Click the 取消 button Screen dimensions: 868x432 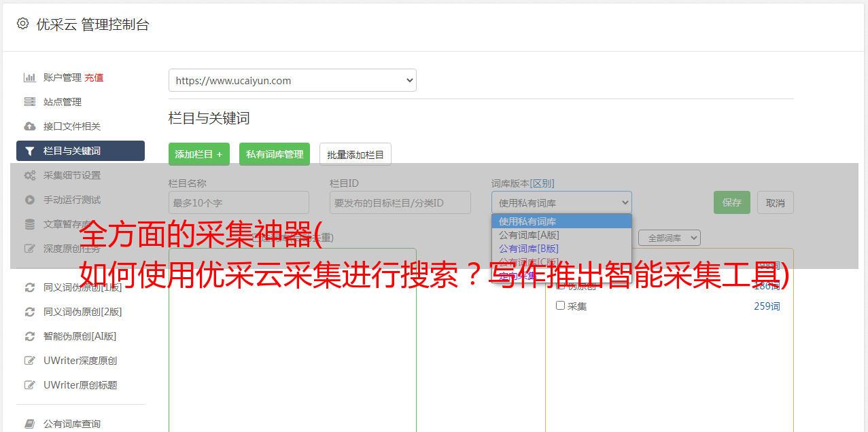tap(776, 202)
